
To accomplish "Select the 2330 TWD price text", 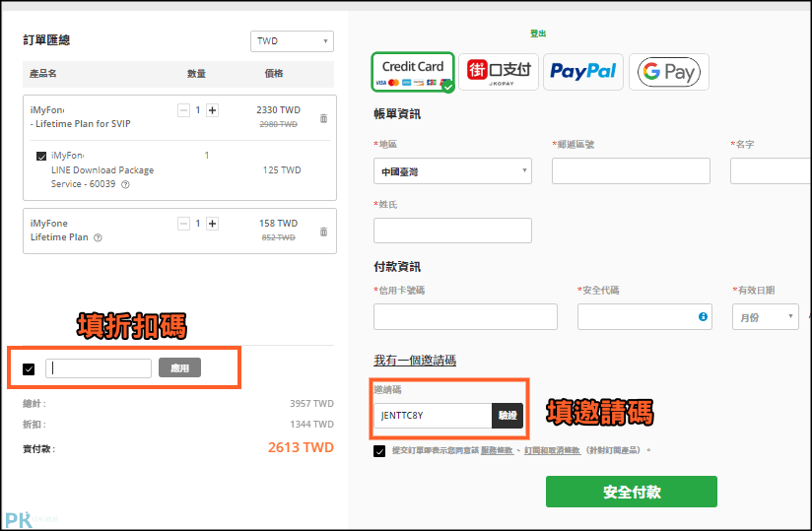I will tap(278, 110).
